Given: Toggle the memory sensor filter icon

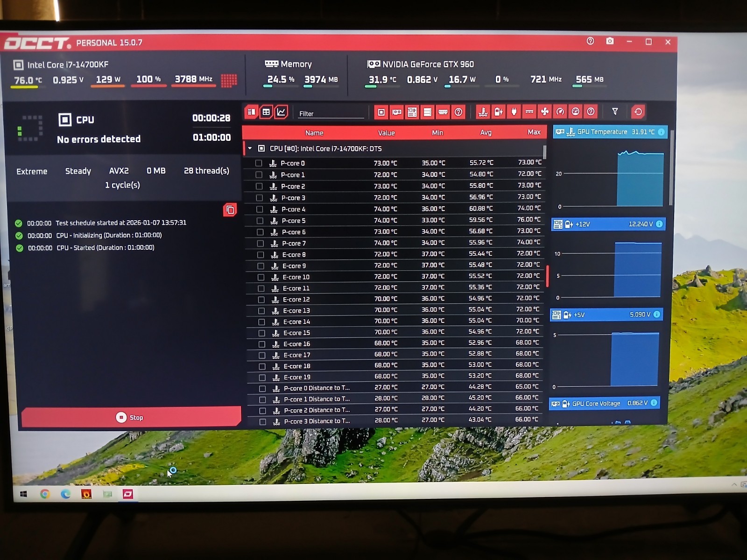Looking at the screenshot, I should pyautogui.click(x=443, y=112).
